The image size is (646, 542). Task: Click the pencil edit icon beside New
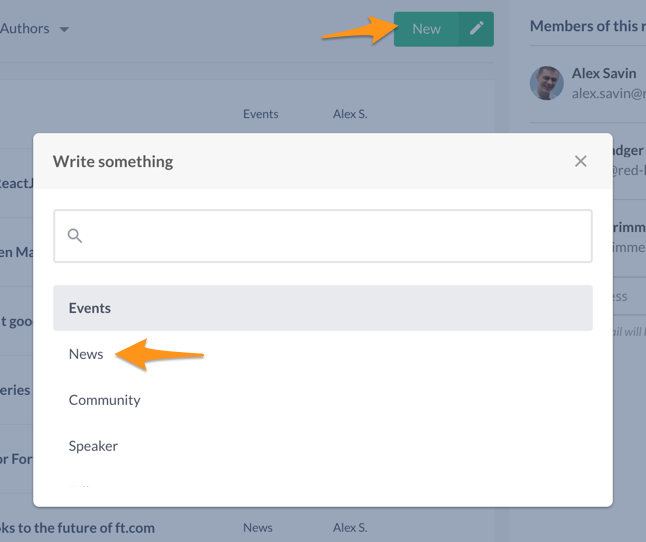(x=476, y=29)
